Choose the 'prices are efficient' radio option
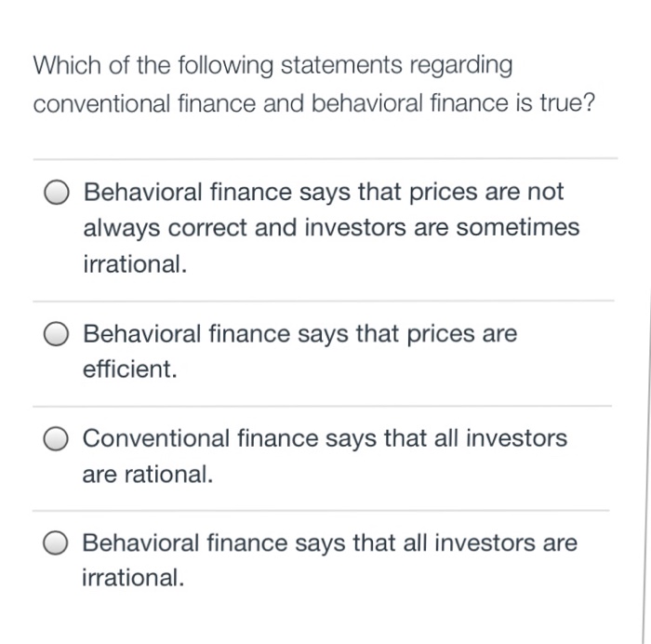The image size is (651, 644). [59, 335]
